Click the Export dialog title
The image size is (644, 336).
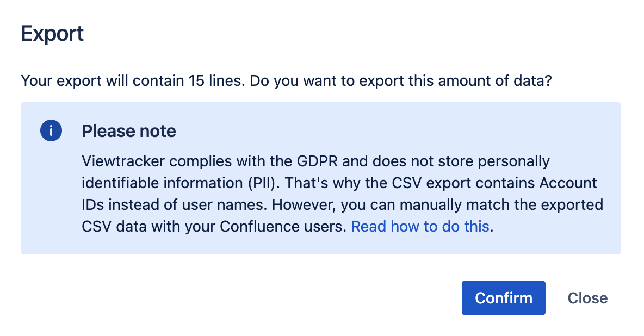[x=52, y=34]
